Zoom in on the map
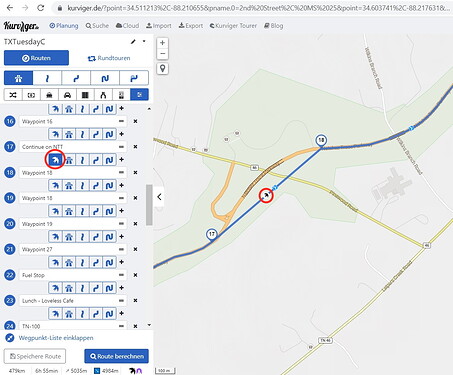Screen dimensions: 453x375 (x=162, y=43)
